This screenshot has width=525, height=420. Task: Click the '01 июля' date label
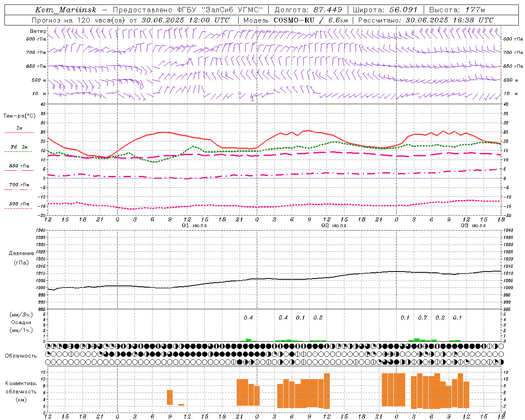point(194,226)
